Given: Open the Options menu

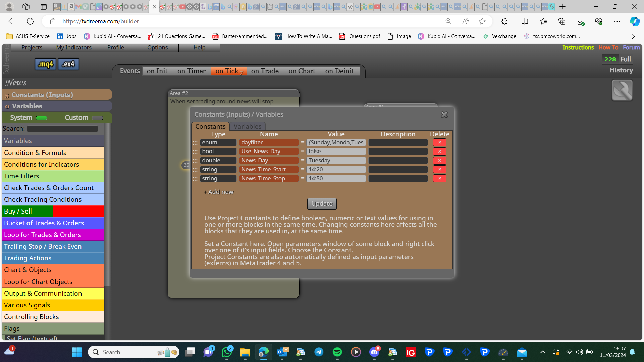Looking at the screenshot, I should click(x=157, y=47).
